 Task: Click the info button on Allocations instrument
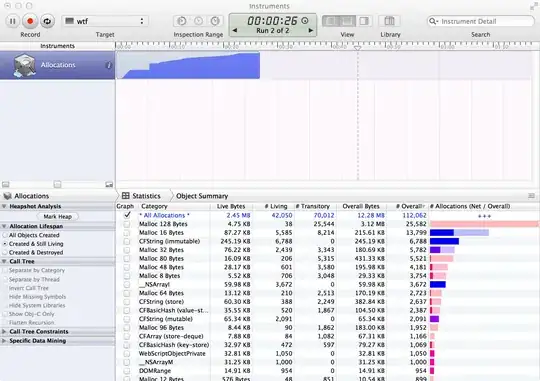click(108, 65)
